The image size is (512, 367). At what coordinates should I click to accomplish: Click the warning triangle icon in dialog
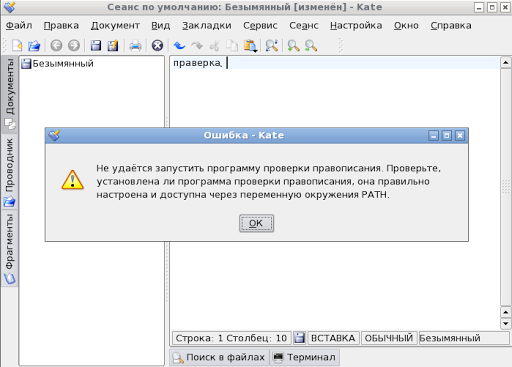pyautogui.click(x=73, y=180)
